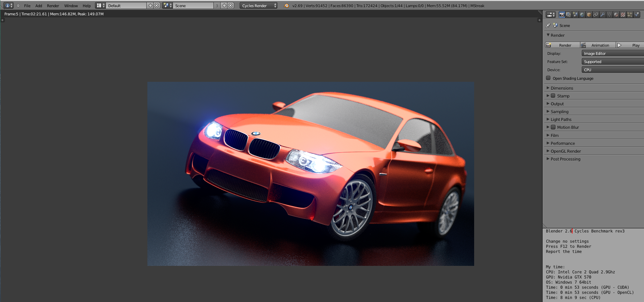Viewport: 644px width, 302px height.
Task: Open the Add menu
Action: [39, 6]
